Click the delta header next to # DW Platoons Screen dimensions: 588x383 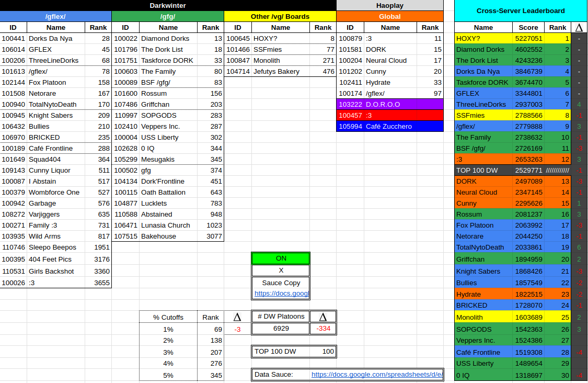click(x=323, y=317)
